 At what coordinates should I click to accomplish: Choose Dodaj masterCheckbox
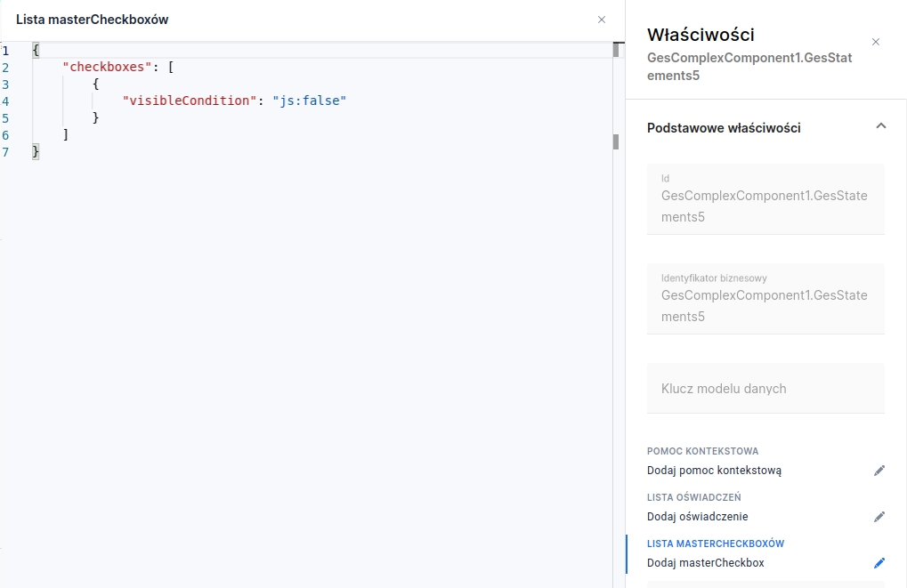click(x=705, y=563)
